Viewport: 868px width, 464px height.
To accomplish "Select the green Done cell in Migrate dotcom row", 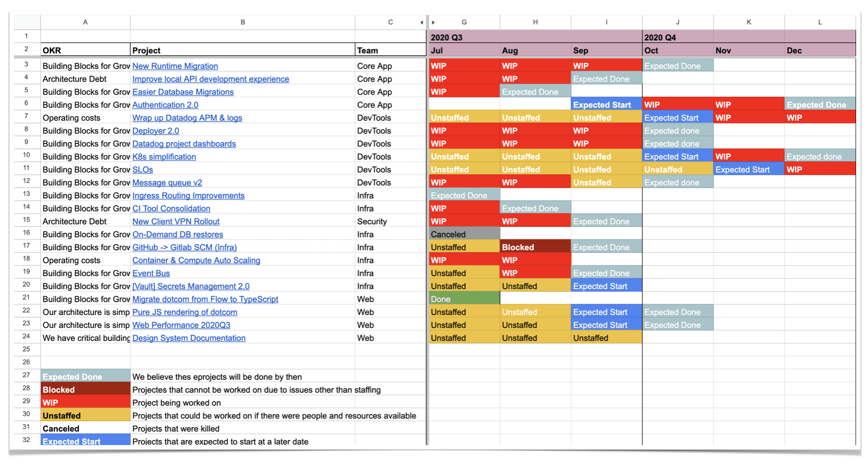I will [x=464, y=298].
